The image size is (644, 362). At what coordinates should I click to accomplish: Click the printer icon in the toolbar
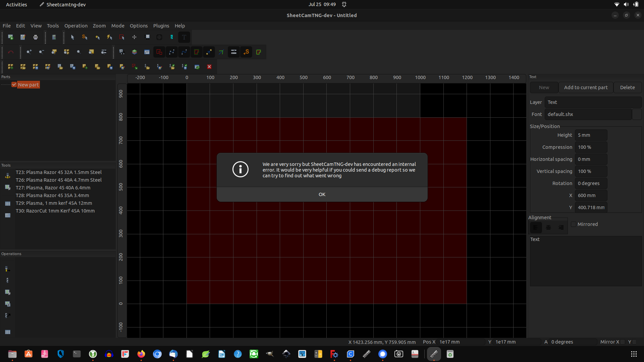(x=36, y=37)
